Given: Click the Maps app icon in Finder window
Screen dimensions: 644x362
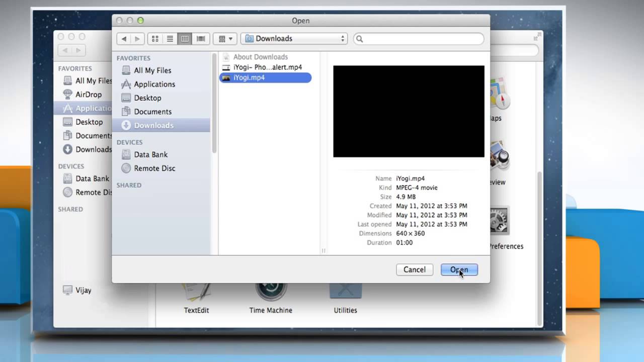Looking at the screenshot, I should pos(500,94).
